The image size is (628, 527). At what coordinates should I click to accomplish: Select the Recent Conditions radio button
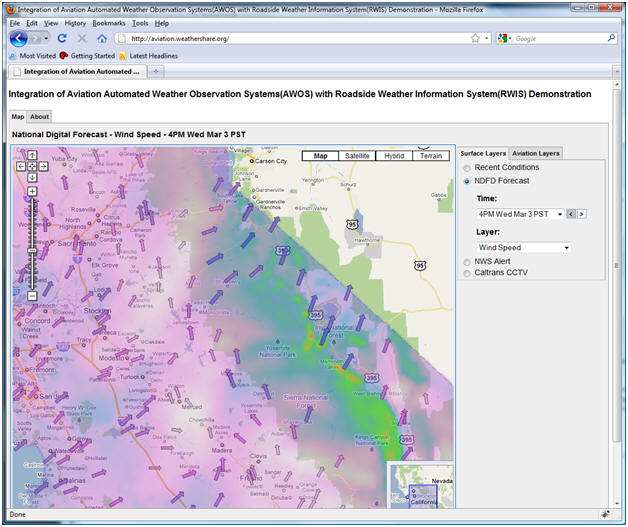(x=467, y=168)
